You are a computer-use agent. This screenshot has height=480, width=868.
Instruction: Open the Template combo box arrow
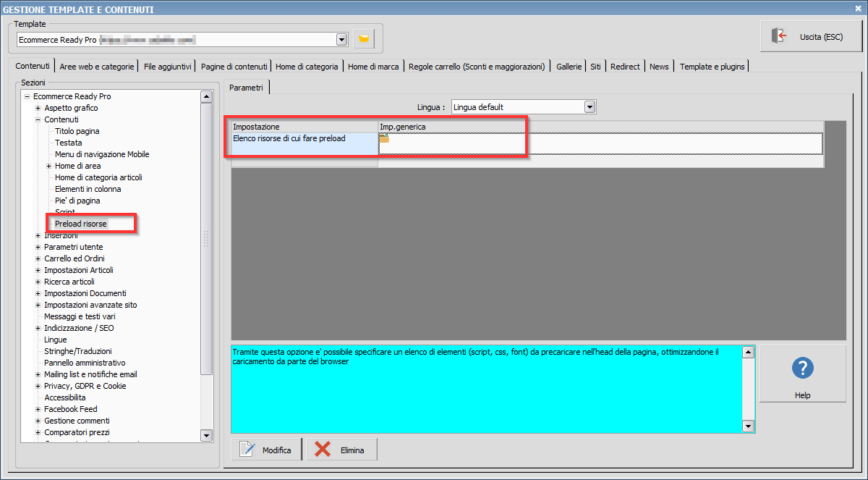pos(341,39)
